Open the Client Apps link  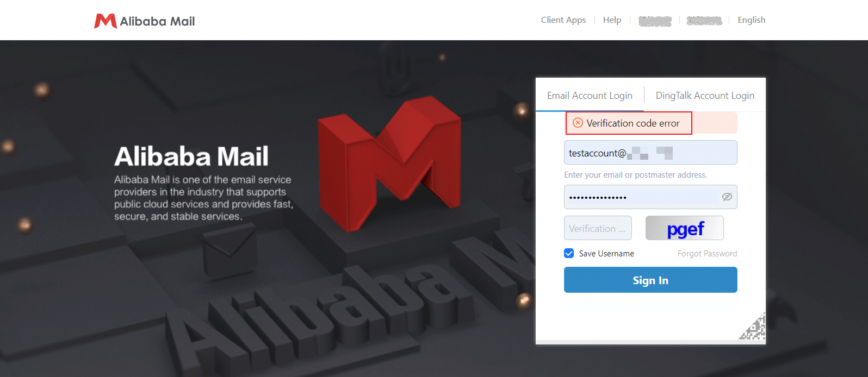pyautogui.click(x=563, y=20)
